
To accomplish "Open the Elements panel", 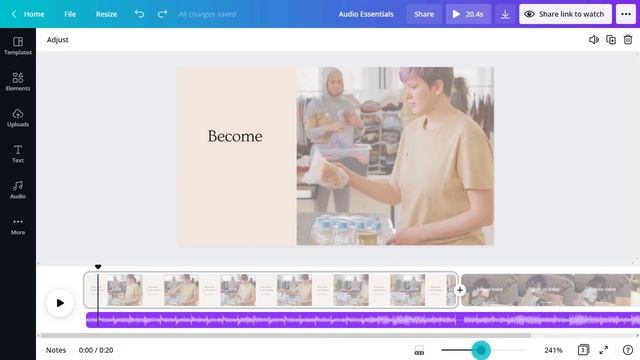I will (x=18, y=82).
